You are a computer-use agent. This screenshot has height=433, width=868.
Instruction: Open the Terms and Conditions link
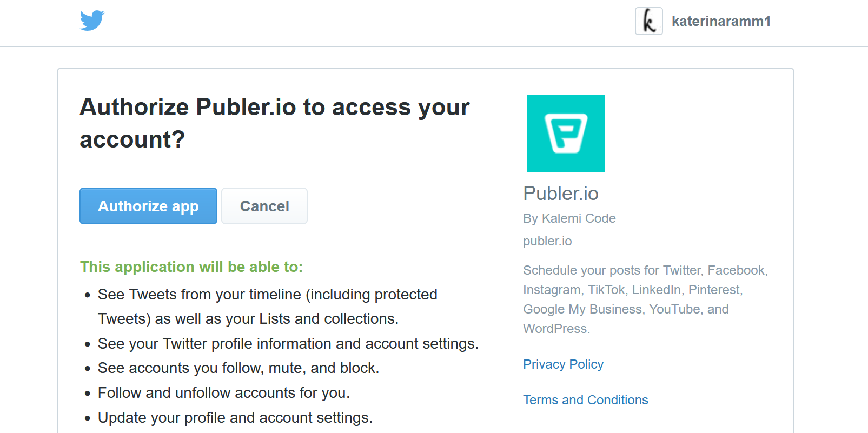585,400
